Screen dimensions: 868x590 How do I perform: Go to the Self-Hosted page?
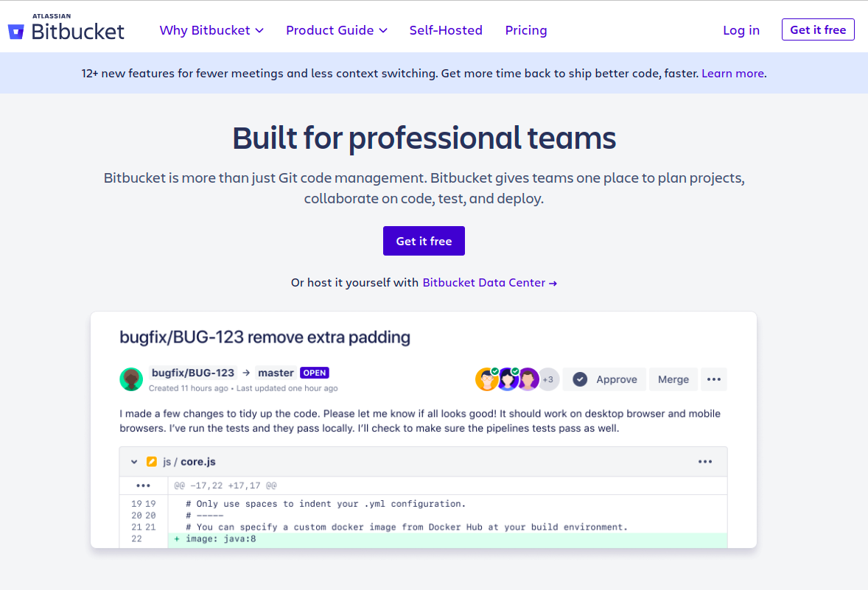click(x=446, y=30)
